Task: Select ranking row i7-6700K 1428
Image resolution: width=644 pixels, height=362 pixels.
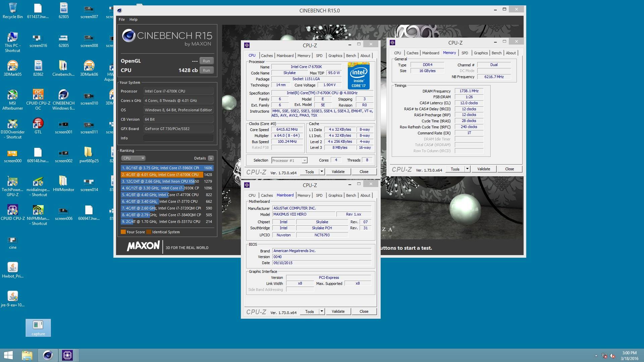Action: 167,175
